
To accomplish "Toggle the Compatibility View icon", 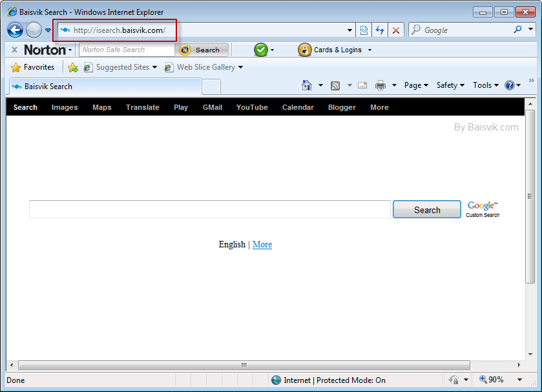I will coord(364,30).
